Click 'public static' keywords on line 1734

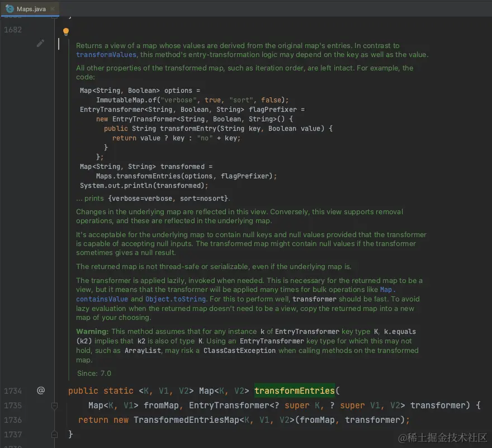[x=101, y=390]
